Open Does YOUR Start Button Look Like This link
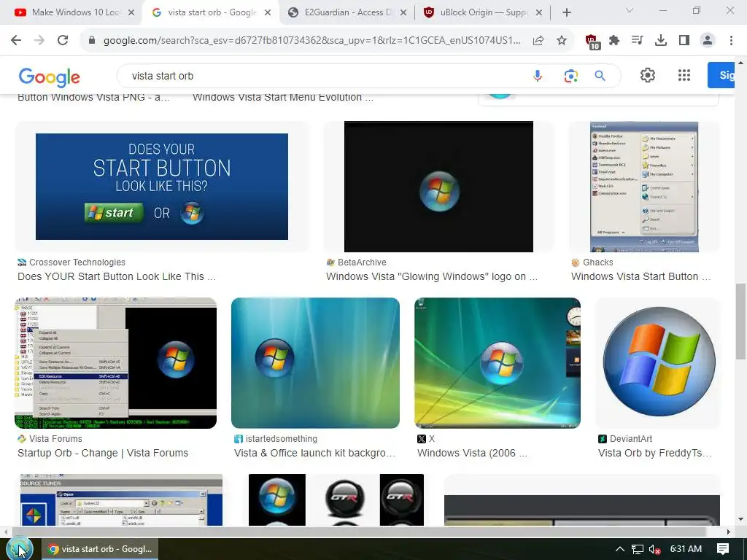This screenshot has height=560, width=747. [x=117, y=276]
